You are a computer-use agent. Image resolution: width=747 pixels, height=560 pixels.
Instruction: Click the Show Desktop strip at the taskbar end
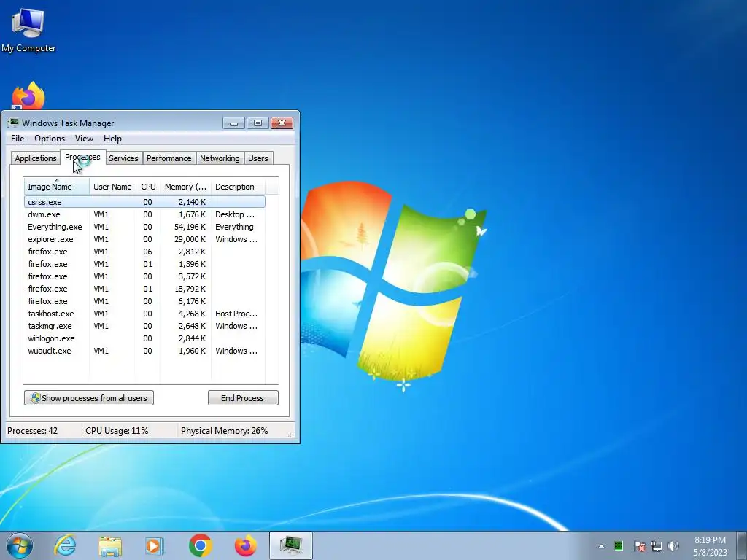tap(742, 545)
